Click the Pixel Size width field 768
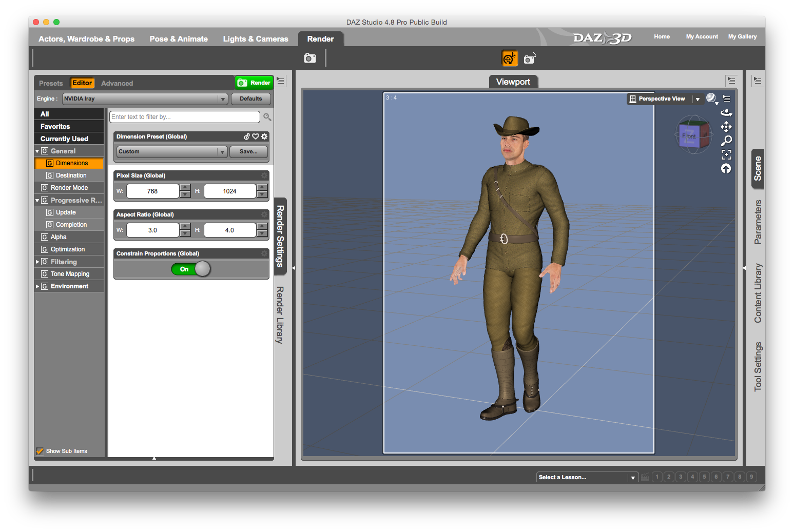Viewport: 794px width, 532px height. (153, 191)
